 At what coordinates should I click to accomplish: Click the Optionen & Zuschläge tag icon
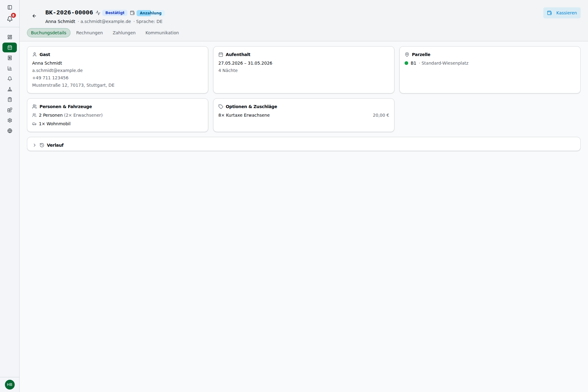[221, 107]
